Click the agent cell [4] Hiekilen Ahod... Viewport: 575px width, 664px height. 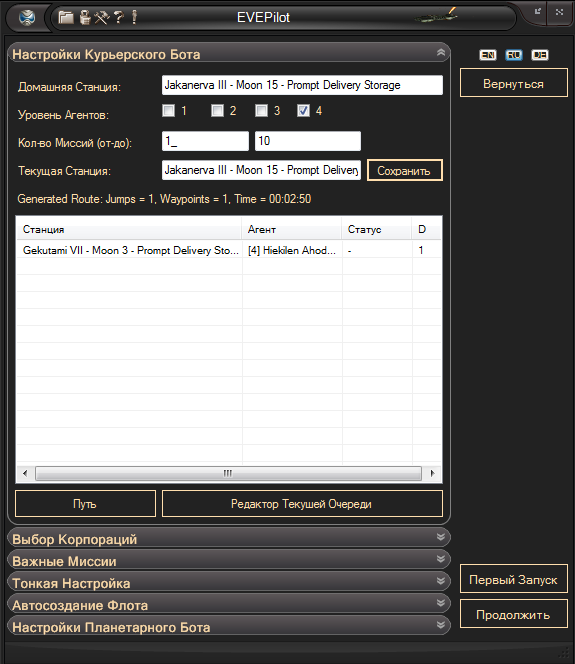point(292,250)
